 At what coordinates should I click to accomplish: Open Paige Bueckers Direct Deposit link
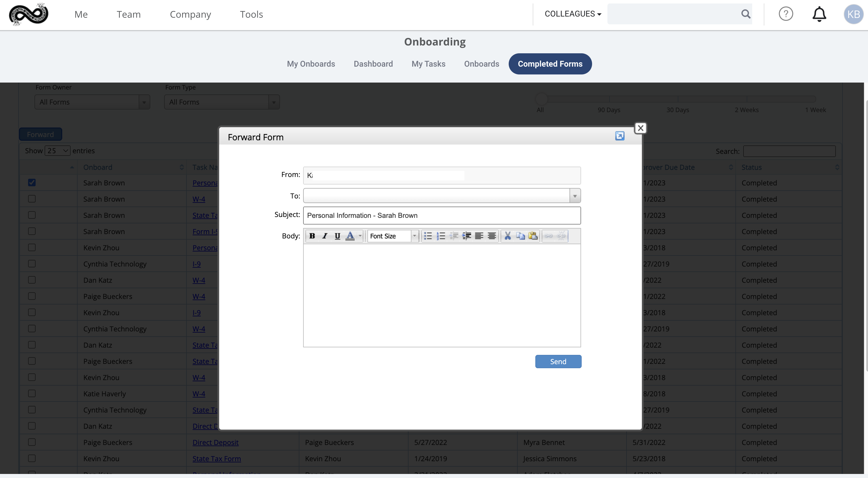[215, 442]
